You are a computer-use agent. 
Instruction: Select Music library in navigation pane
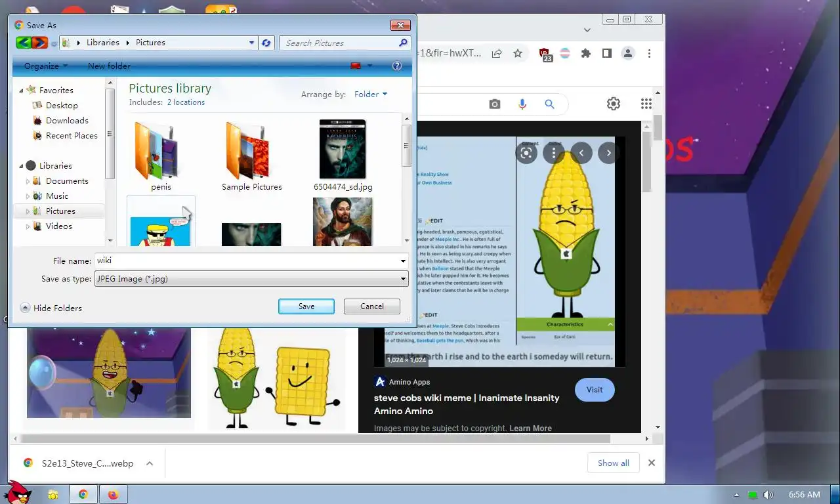(57, 196)
